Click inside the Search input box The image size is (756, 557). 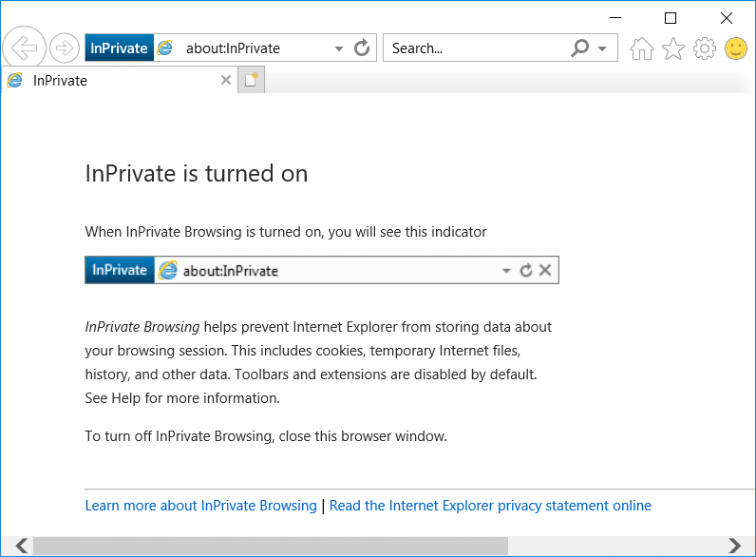475,48
